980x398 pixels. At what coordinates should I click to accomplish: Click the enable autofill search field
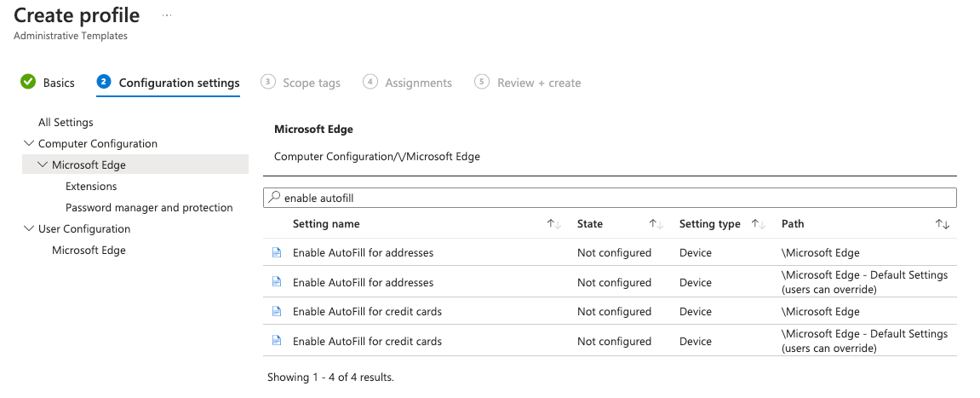click(x=613, y=198)
